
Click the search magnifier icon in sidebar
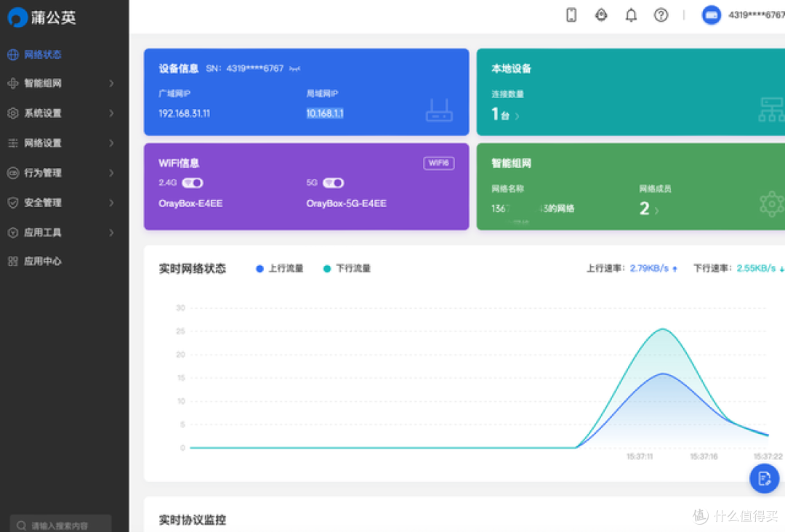(x=22, y=525)
